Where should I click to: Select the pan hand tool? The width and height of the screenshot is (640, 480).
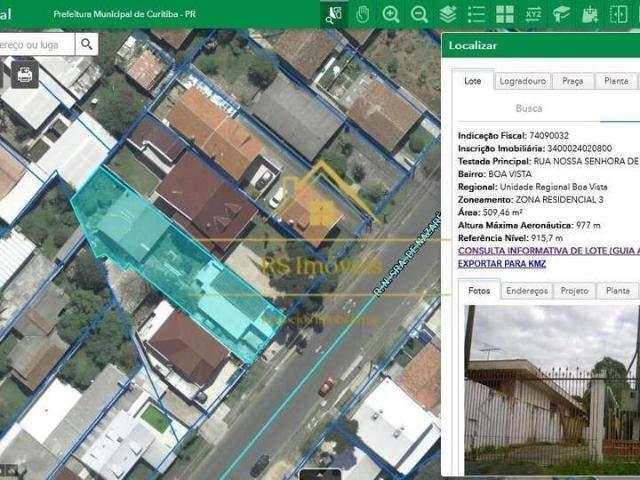[x=362, y=14]
